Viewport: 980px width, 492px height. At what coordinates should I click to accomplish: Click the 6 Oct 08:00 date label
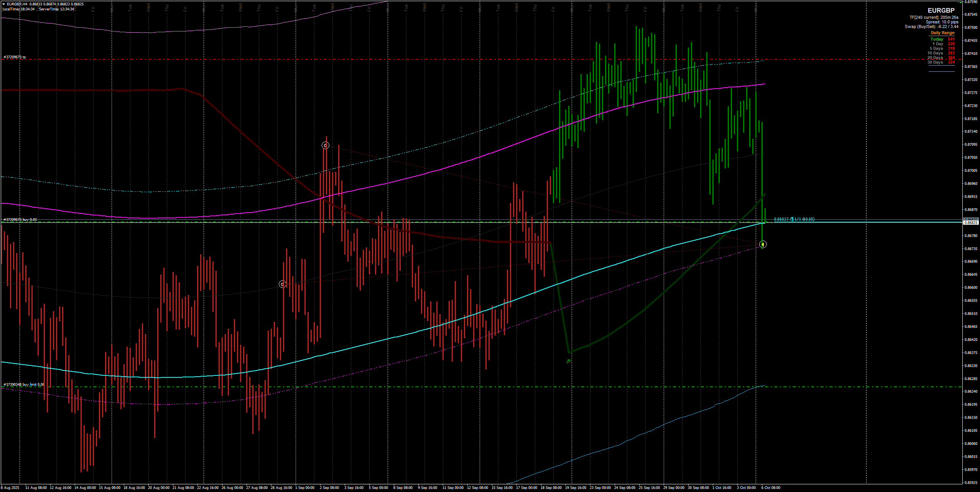click(771, 488)
